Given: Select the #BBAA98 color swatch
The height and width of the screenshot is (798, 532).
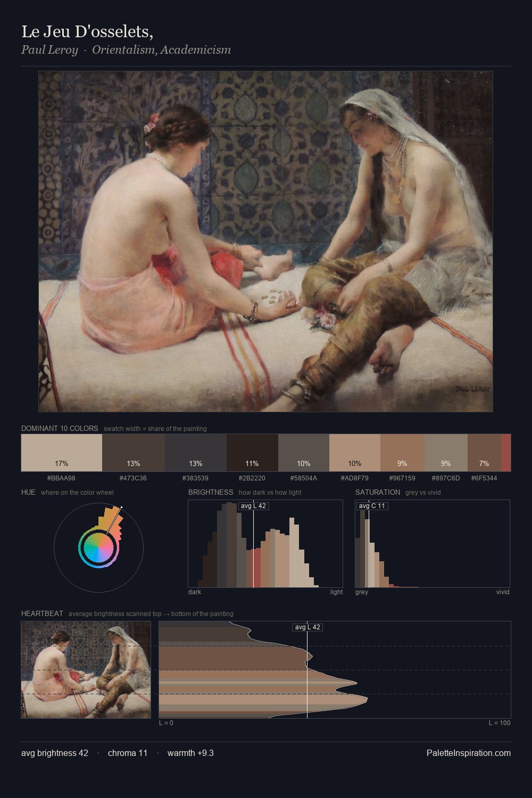Looking at the screenshot, I should coord(62,453).
